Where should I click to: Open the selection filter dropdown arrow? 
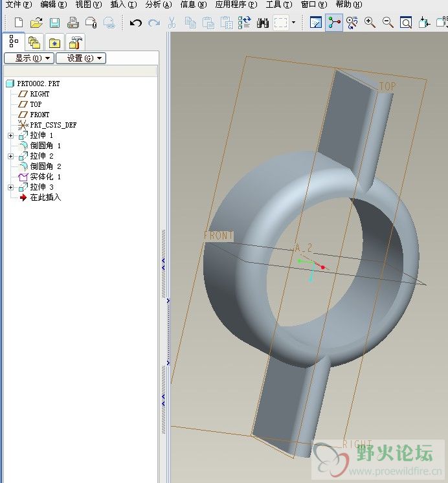pyautogui.click(x=293, y=23)
